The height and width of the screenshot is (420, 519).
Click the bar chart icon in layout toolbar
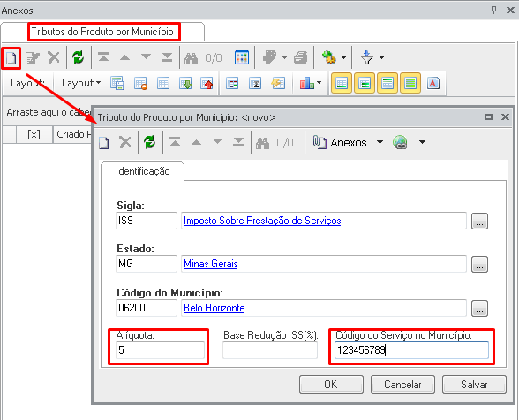tap(307, 83)
